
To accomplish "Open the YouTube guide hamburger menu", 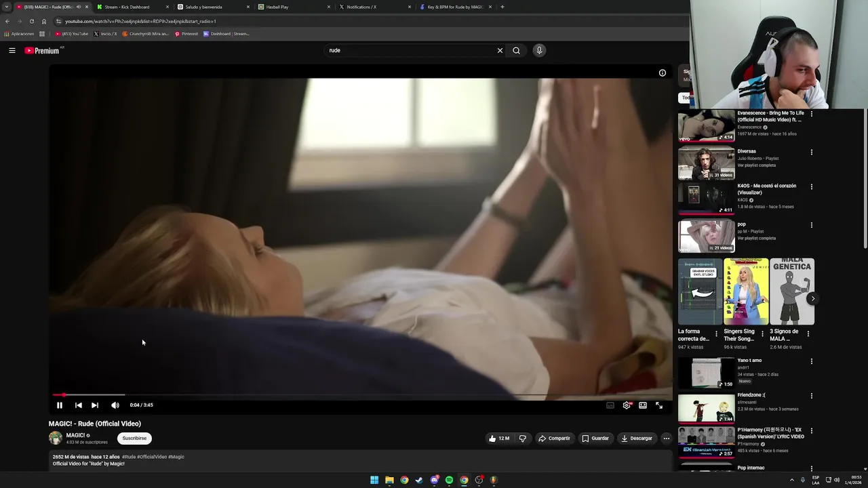I will click(12, 50).
